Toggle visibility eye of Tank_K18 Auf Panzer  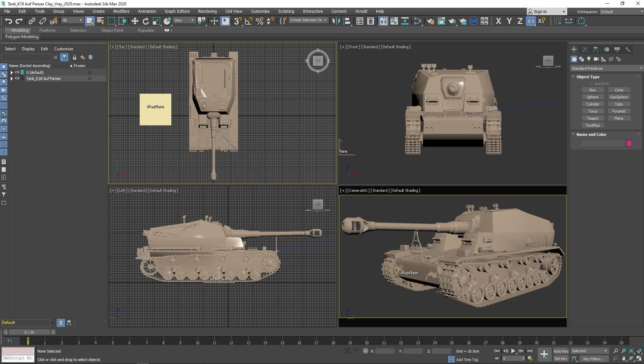tap(17, 79)
